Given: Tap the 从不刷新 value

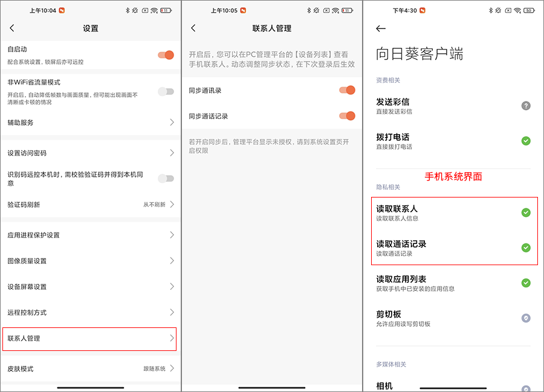Looking at the screenshot, I should click(x=154, y=205).
